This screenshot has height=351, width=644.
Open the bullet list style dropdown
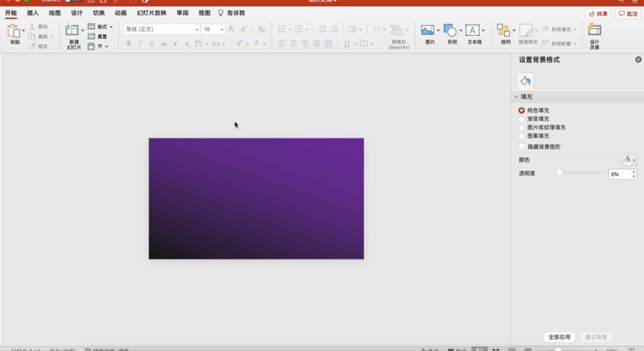pos(290,29)
